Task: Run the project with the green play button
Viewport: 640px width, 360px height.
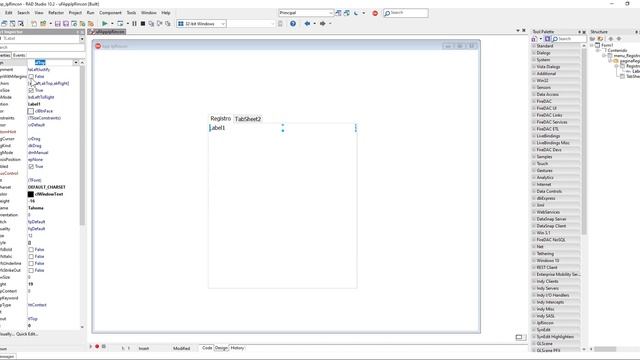Action: click(x=104, y=24)
